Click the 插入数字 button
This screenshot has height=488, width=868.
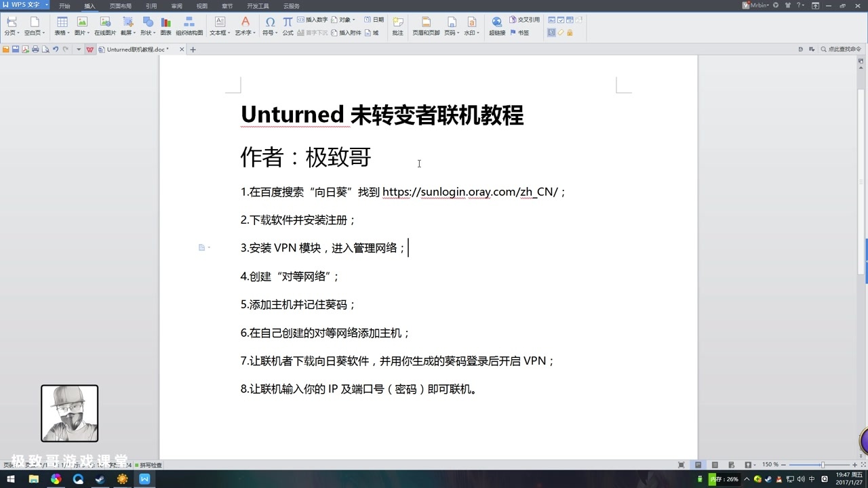(x=313, y=20)
